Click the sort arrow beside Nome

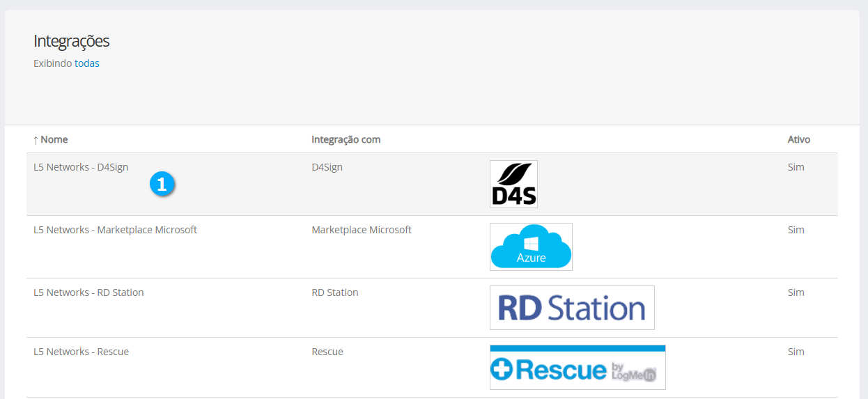point(36,140)
